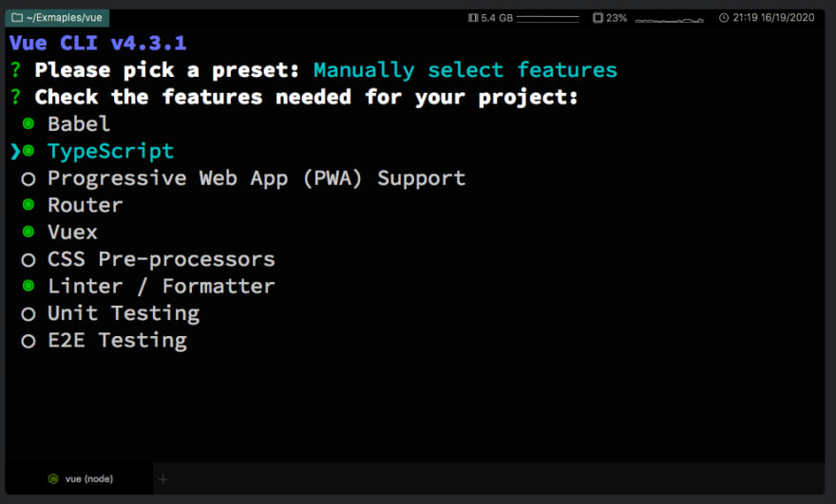The image size is (836, 504).
Task: Click the CPU usage sparkline graph
Action: tap(670, 20)
